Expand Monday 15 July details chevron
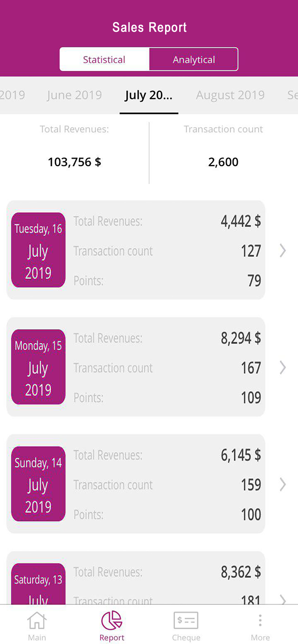 [x=283, y=368]
